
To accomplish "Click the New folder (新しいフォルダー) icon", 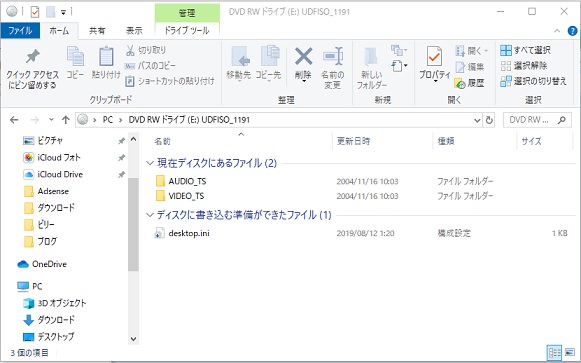I will point(371,57).
